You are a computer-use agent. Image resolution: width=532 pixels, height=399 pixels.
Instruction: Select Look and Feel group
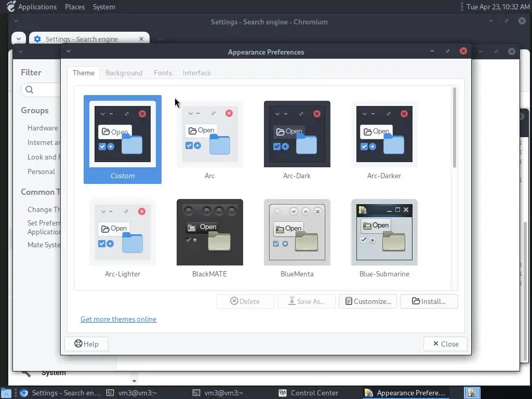(x=44, y=157)
